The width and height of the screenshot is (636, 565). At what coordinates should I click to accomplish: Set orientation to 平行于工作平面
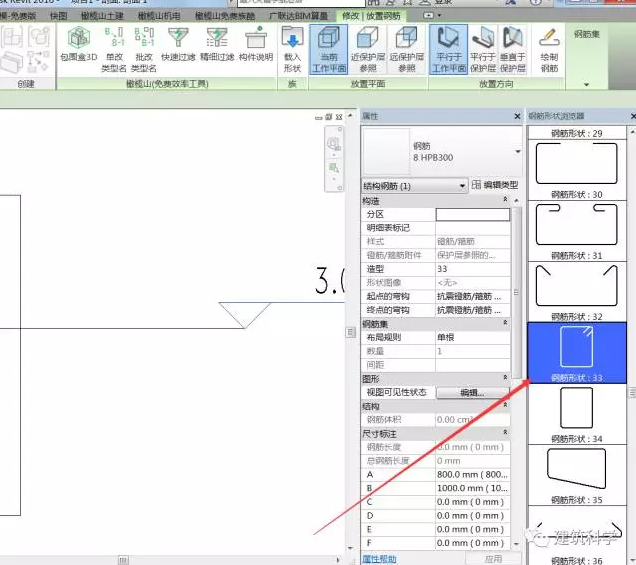click(x=448, y=49)
